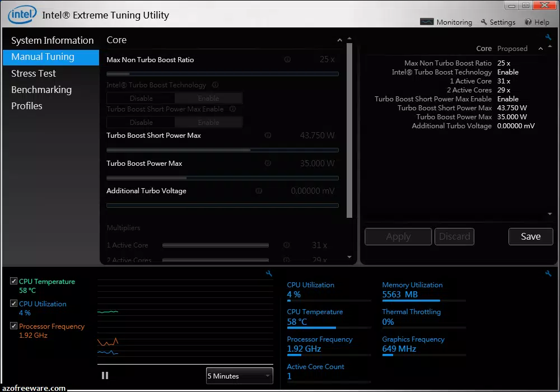Click scroll down arrow of Core tuning list
This screenshot has height=392, width=560.
coord(349,257)
